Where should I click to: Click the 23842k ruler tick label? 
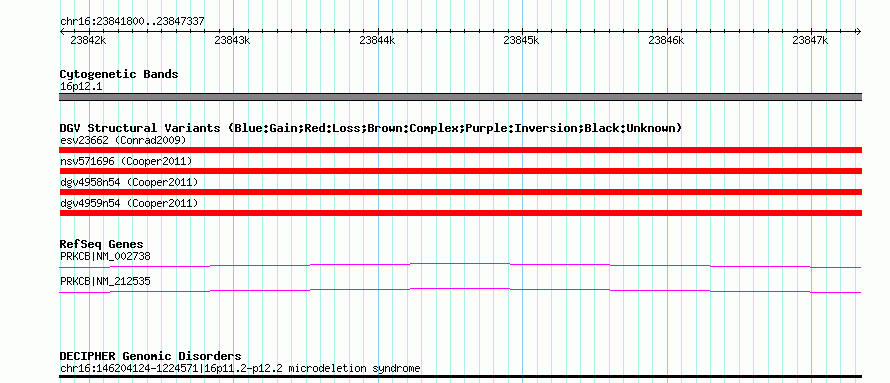[88, 41]
